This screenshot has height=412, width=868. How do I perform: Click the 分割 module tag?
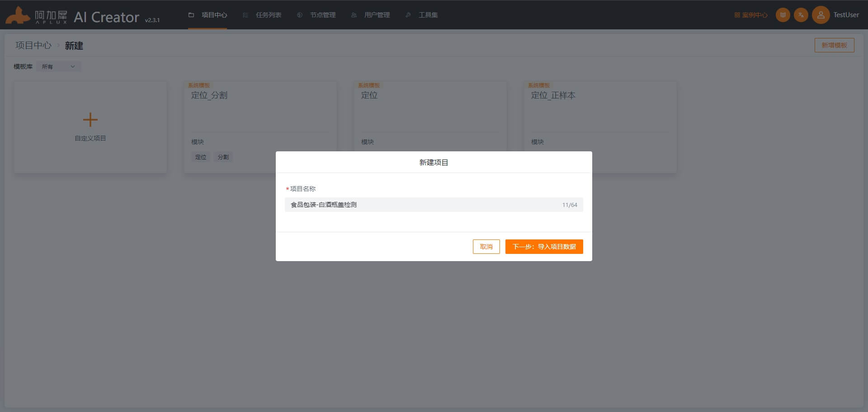pos(223,157)
